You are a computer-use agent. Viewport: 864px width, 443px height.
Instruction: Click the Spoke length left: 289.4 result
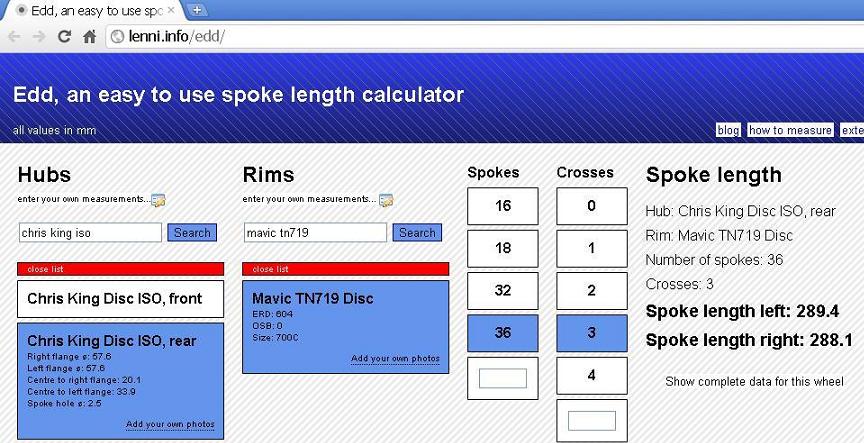(742, 311)
